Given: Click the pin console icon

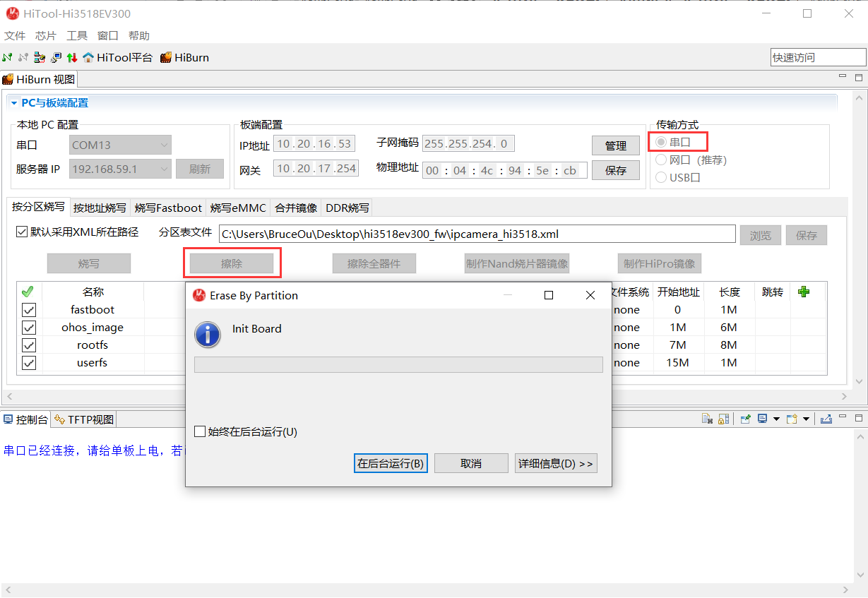Looking at the screenshot, I should 745,419.
